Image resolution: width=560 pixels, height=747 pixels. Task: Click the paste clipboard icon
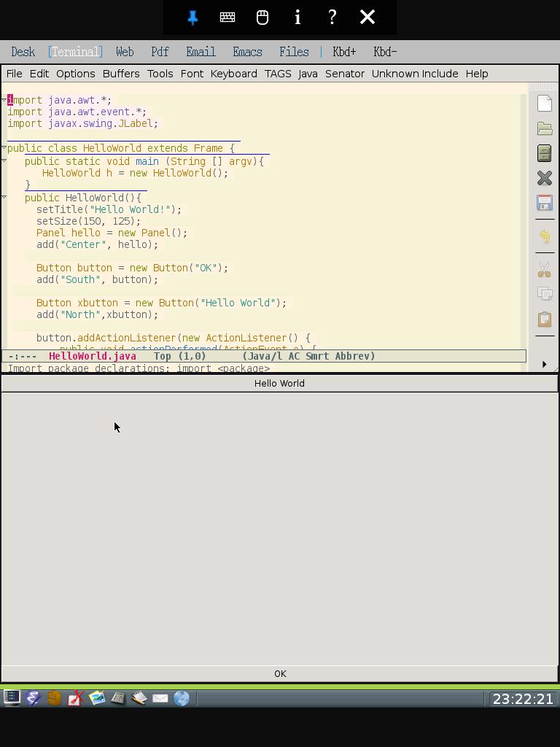click(x=545, y=320)
